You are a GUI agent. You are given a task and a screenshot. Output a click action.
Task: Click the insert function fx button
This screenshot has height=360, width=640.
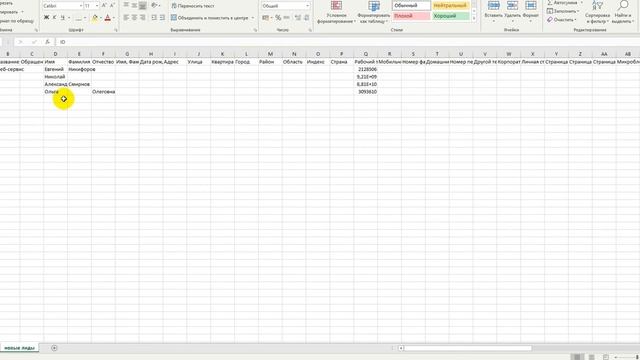[47, 42]
